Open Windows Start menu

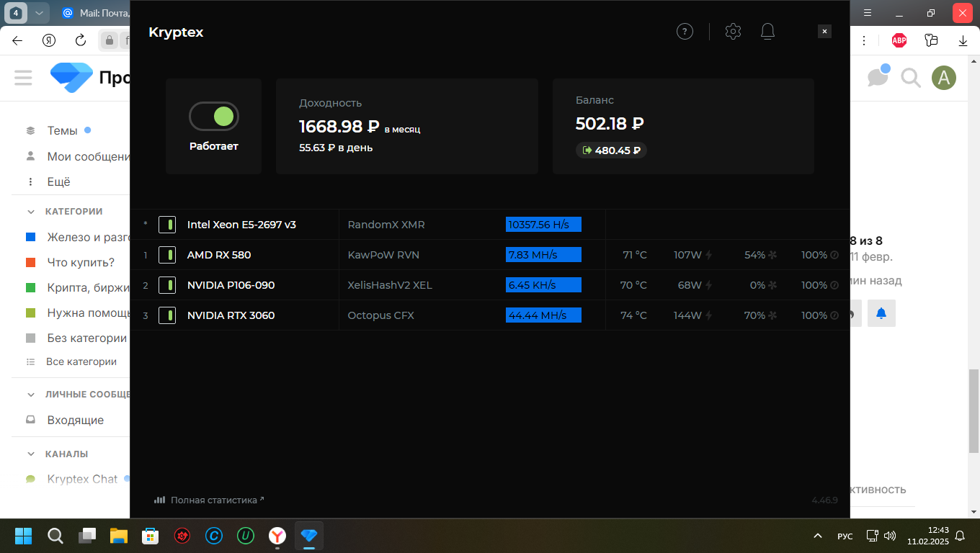tap(23, 536)
